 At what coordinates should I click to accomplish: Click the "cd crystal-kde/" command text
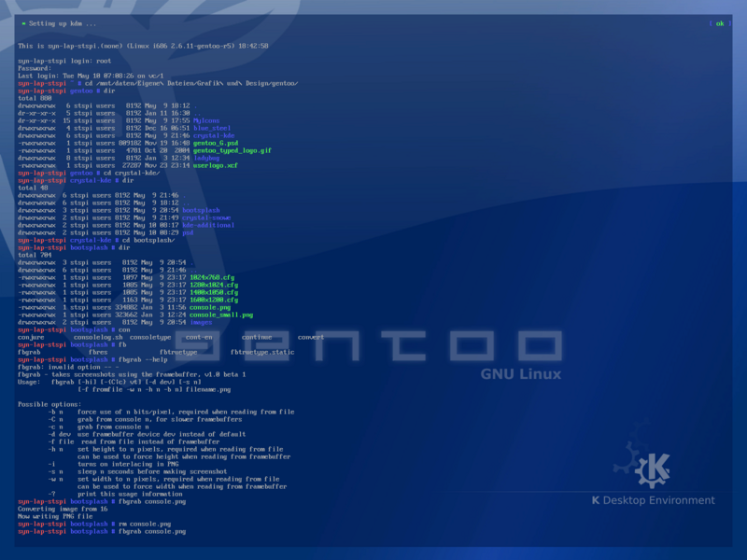[x=132, y=173]
